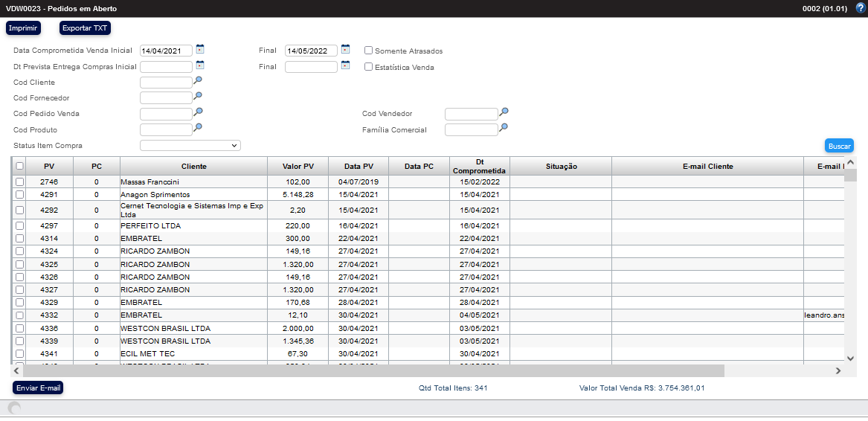The image size is (868, 421).
Task: Click the Enviar E-mail button
Action: 38,388
